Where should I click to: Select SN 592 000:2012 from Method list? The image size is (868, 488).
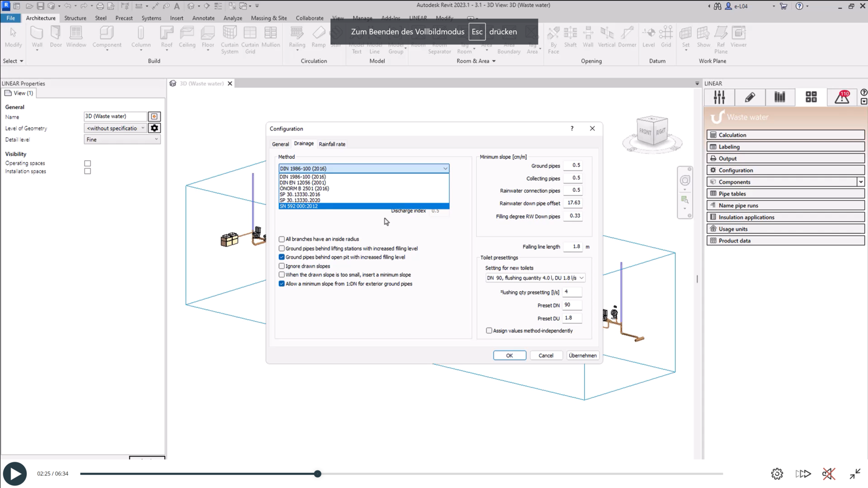[x=363, y=206]
